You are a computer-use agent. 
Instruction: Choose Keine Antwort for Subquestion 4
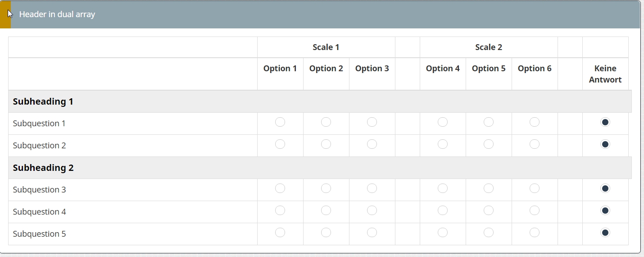pos(605,211)
